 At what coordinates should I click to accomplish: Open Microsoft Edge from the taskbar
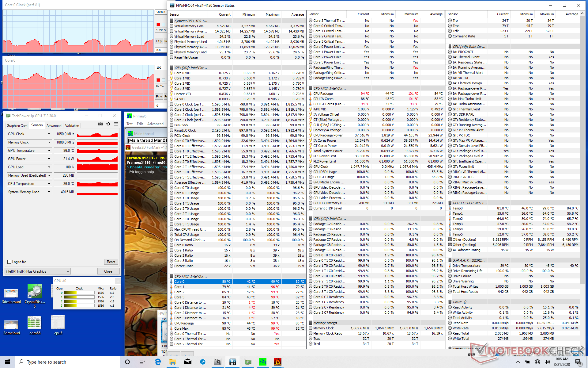(158, 362)
